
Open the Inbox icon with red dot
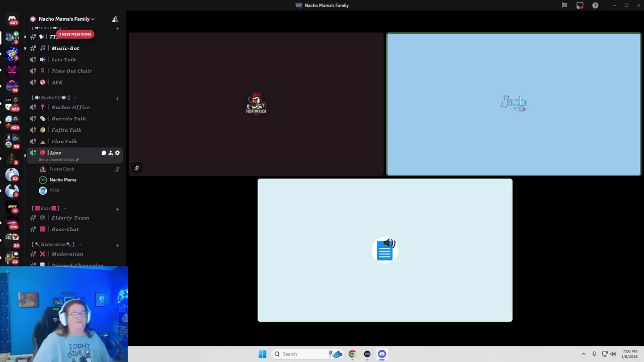tap(580, 6)
